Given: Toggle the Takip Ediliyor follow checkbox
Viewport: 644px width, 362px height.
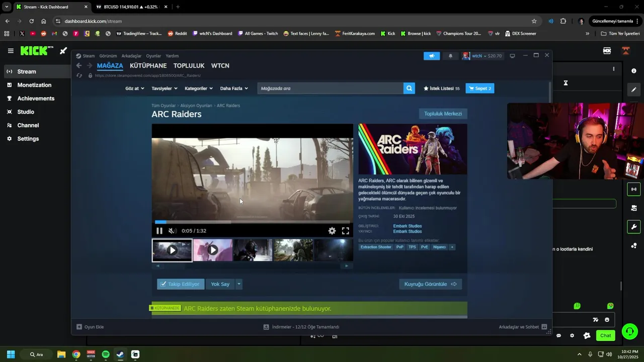Looking at the screenshot, I should tap(181, 284).
